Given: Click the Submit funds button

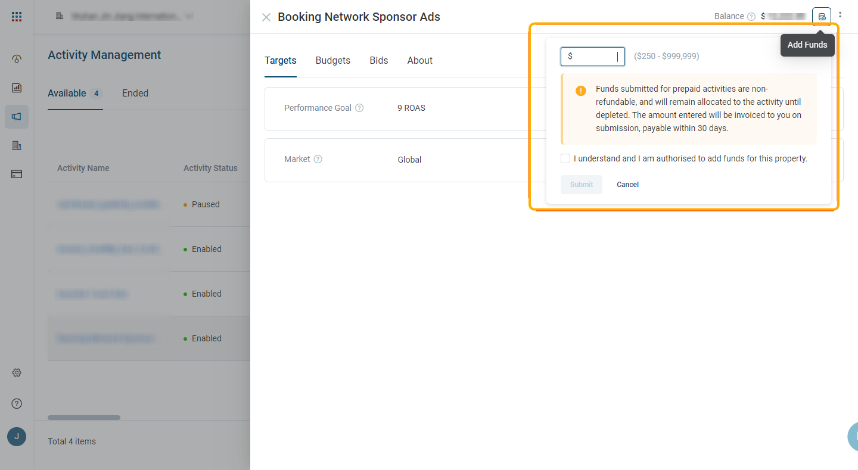Looking at the screenshot, I should point(581,184).
